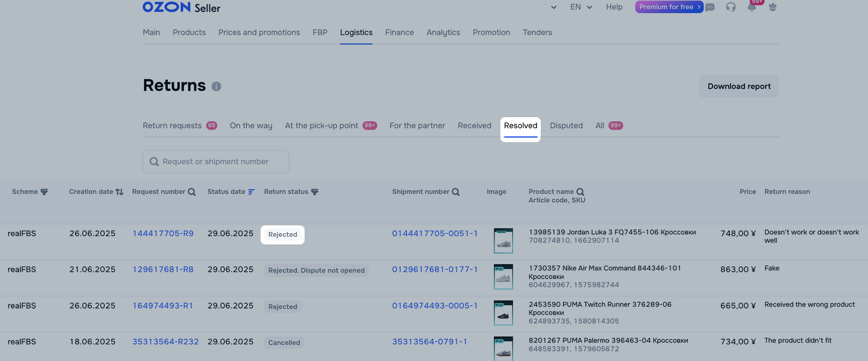Click "The product didn't fit" reason
Screen dimensions: 868x361
798,341
